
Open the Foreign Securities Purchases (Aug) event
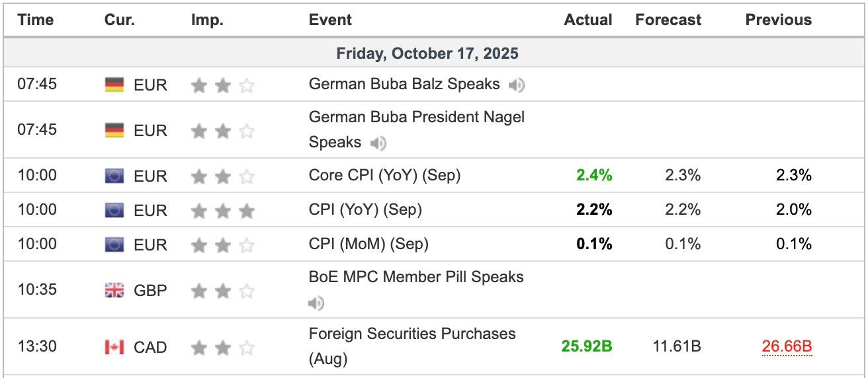point(412,334)
